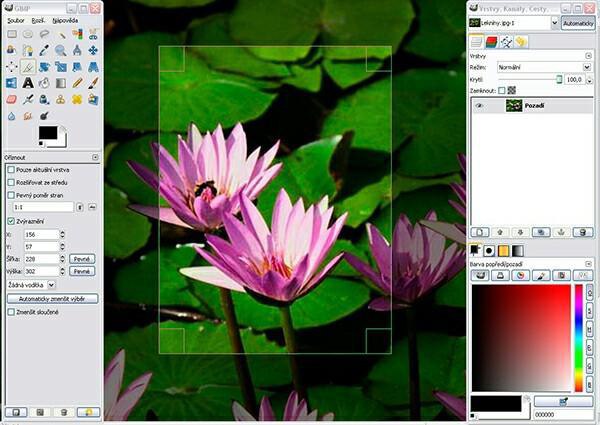
Task: Select the Crop knife tool
Action: tap(28, 67)
